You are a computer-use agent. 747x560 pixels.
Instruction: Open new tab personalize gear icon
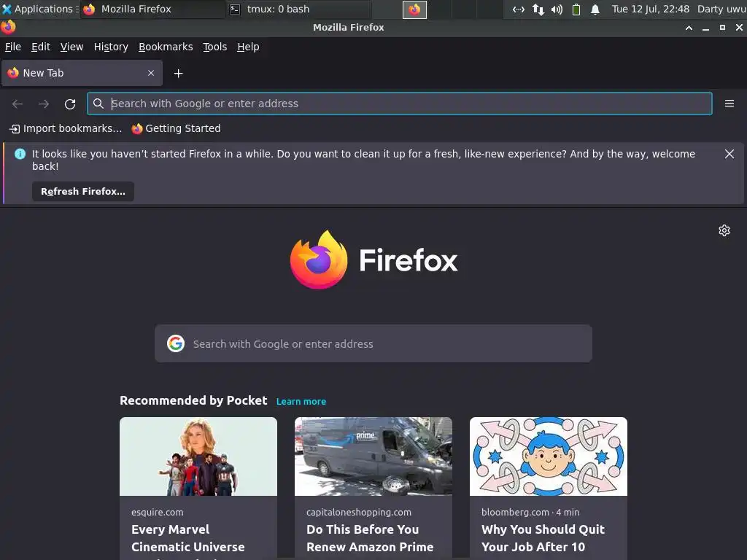point(724,230)
